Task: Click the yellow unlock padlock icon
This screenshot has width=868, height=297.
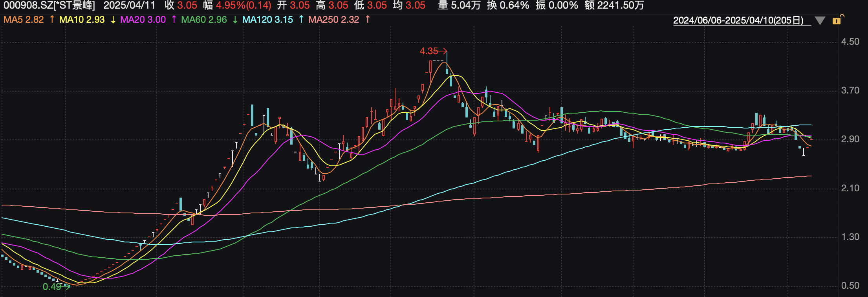Action: 837,20
